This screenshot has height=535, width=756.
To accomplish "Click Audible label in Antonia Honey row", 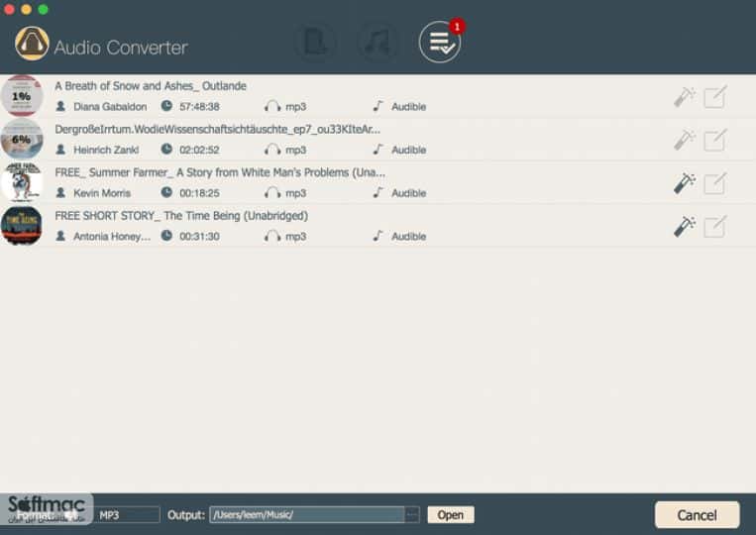I will point(408,236).
